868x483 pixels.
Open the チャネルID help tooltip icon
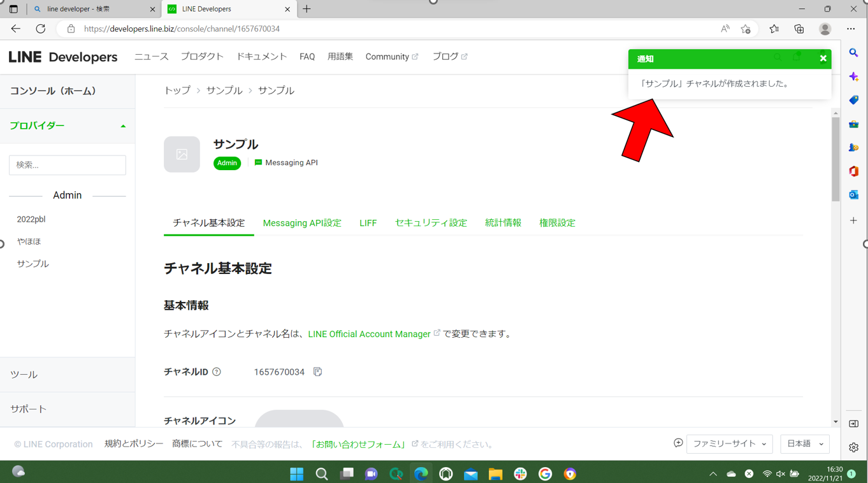[217, 372]
